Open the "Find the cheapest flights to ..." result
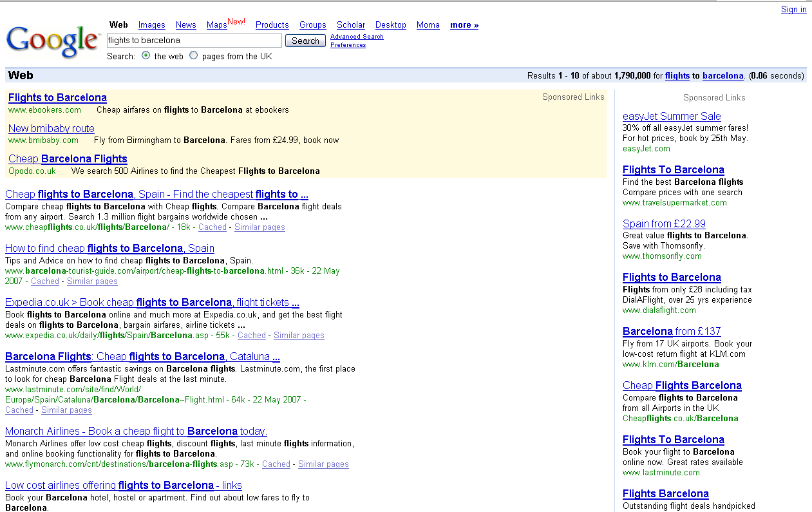 [x=156, y=194]
